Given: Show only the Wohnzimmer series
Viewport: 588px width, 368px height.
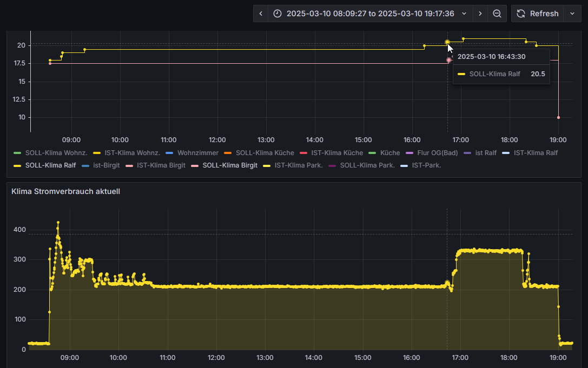Looking at the screenshot, I should pos(197,153).
